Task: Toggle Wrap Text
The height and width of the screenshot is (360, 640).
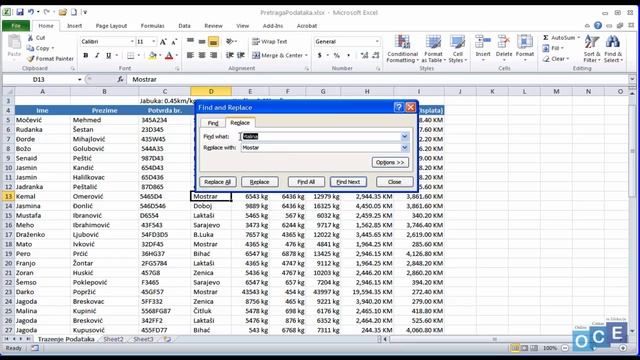Action: (269, 42)
